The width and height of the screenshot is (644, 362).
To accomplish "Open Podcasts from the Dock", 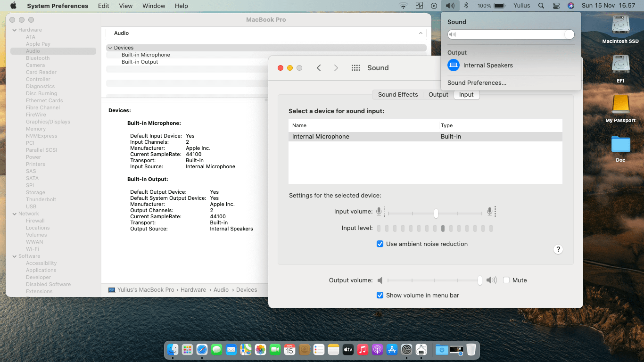I will click(377, 350).
